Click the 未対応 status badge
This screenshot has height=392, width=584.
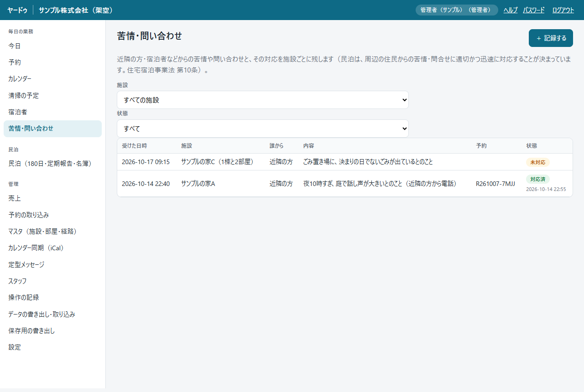point(537,162)
